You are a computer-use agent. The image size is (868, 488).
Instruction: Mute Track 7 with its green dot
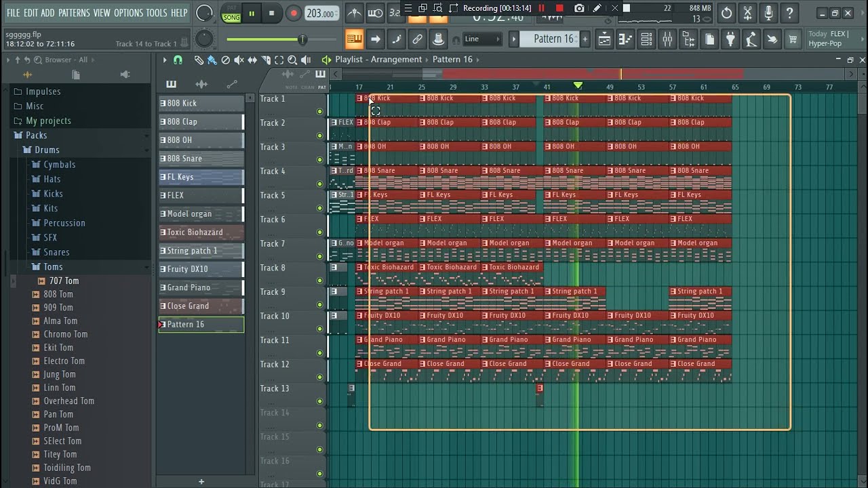coord(320,256)
